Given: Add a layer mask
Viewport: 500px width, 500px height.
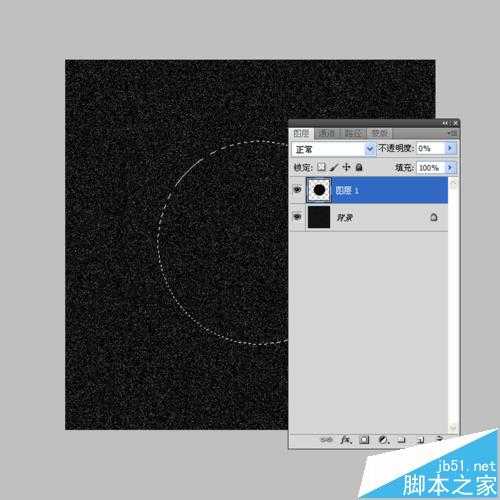Looking at the screenshot, I should pyautogui.click(x=364, y=440).
